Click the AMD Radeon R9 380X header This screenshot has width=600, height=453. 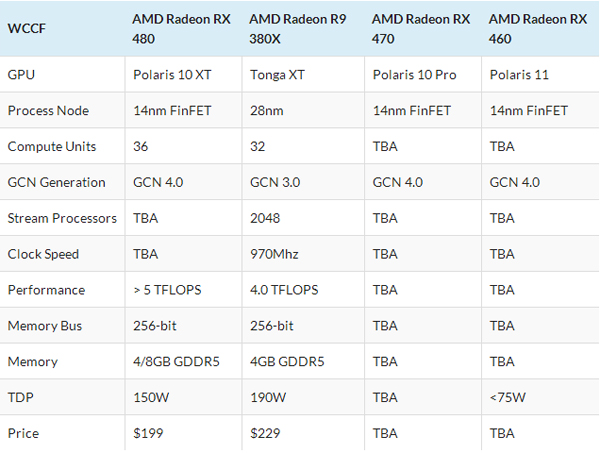(298, 28)
